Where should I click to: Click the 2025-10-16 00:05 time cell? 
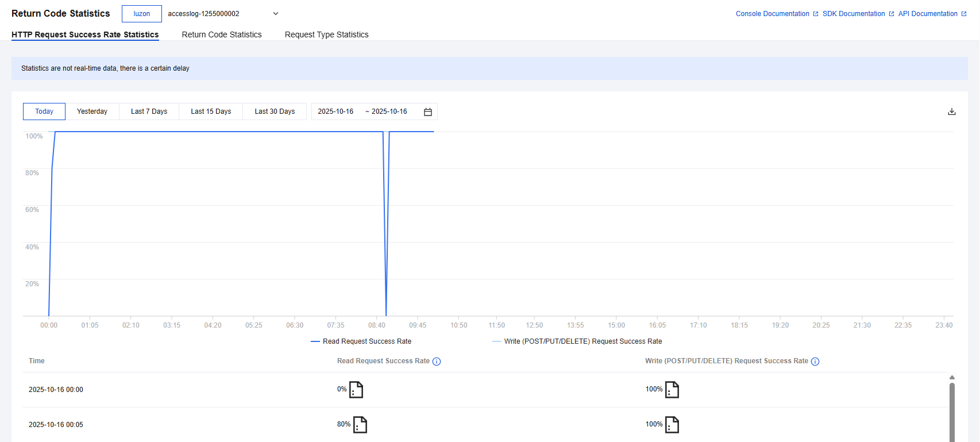coord(56,425)
